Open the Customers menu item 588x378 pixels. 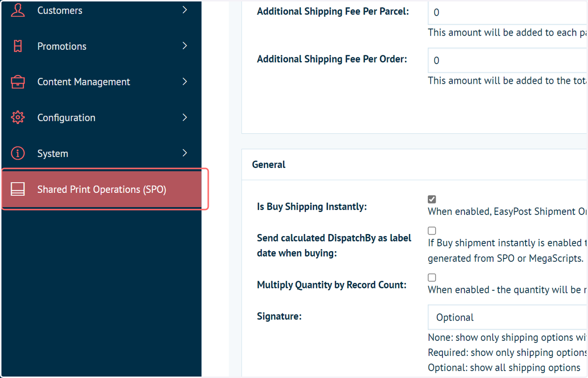[101, 10]
